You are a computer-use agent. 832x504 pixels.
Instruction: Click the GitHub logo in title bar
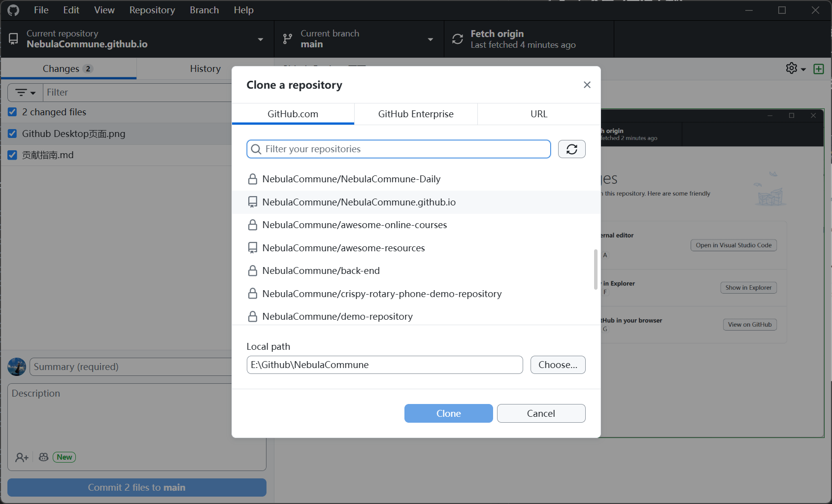pyautogui.click(x=13, y=10)
